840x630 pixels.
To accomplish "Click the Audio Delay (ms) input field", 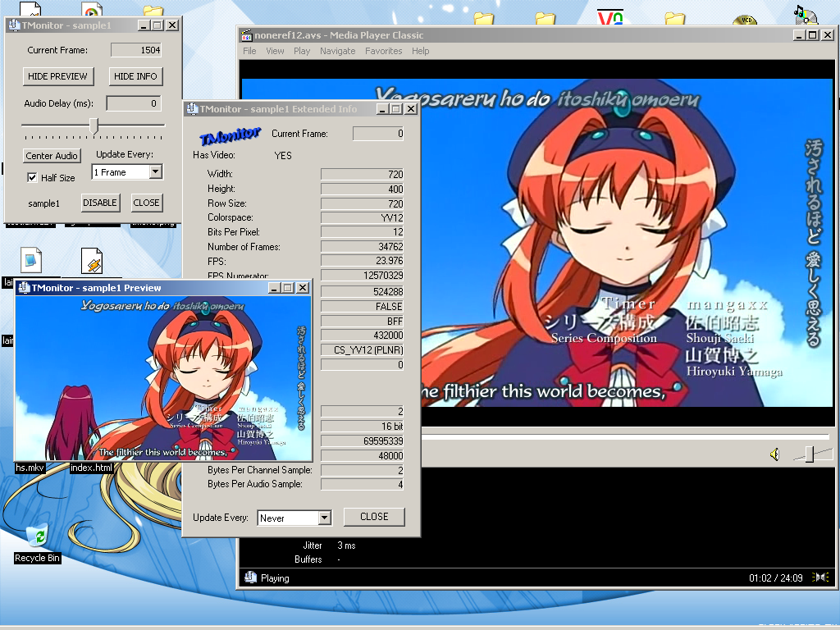I will click(x=134, y=103).
